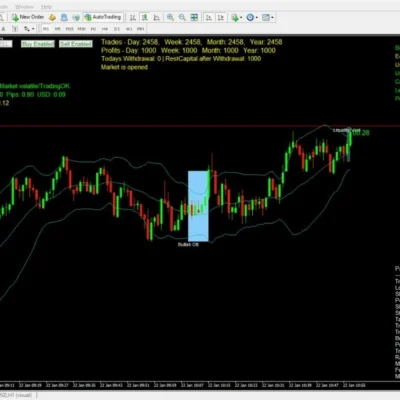The width and height of the screenshot is (400, 400).
Task: Click the 'Pips: 0.90 USD: 0.09' text
Action: coord(36,95)
